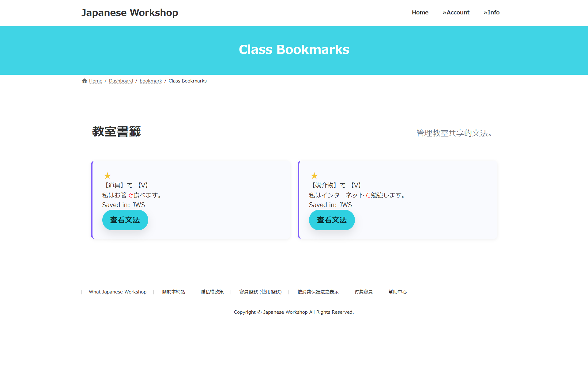
Task: Open 會員條款 (使用條款) footer link
Action: point(260,292)
